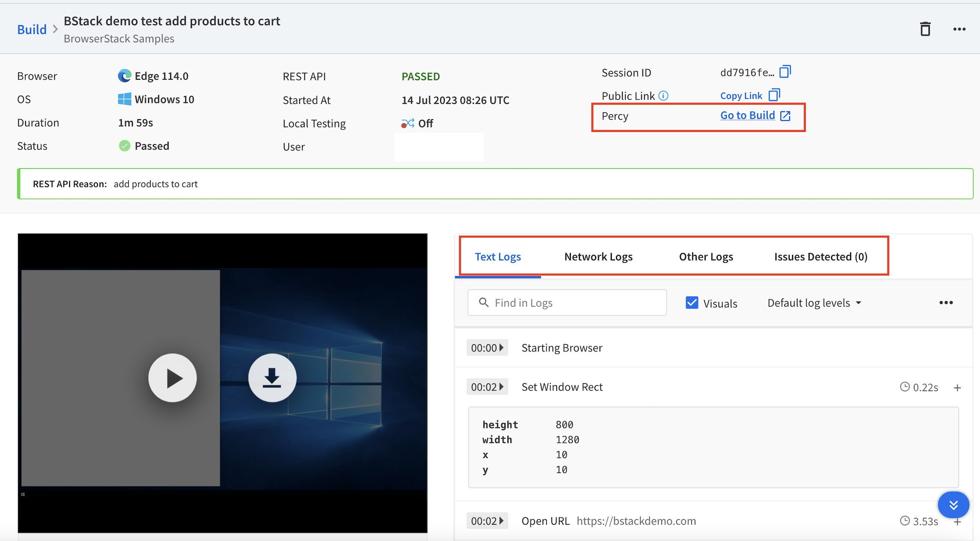Click the Find in Logs search field
The width and height of the screenshot is (980, 541).
tap(567, 303)
